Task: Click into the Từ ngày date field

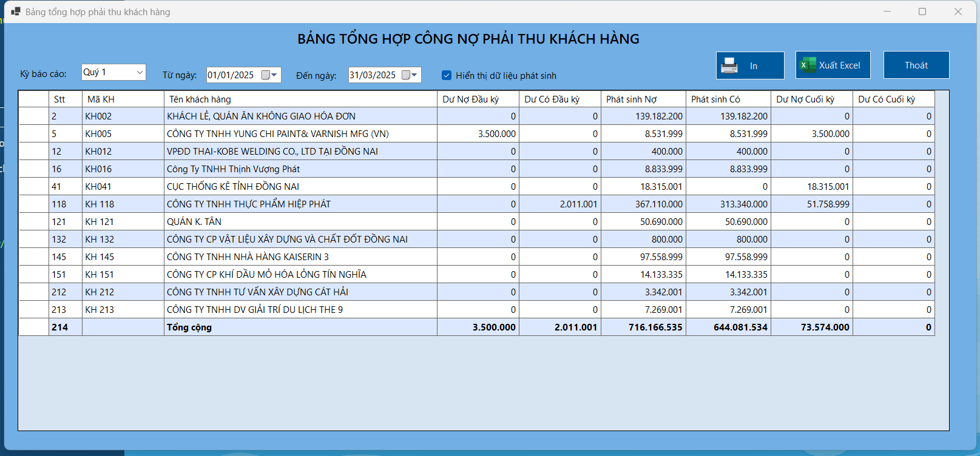Action: pos(231,75)
